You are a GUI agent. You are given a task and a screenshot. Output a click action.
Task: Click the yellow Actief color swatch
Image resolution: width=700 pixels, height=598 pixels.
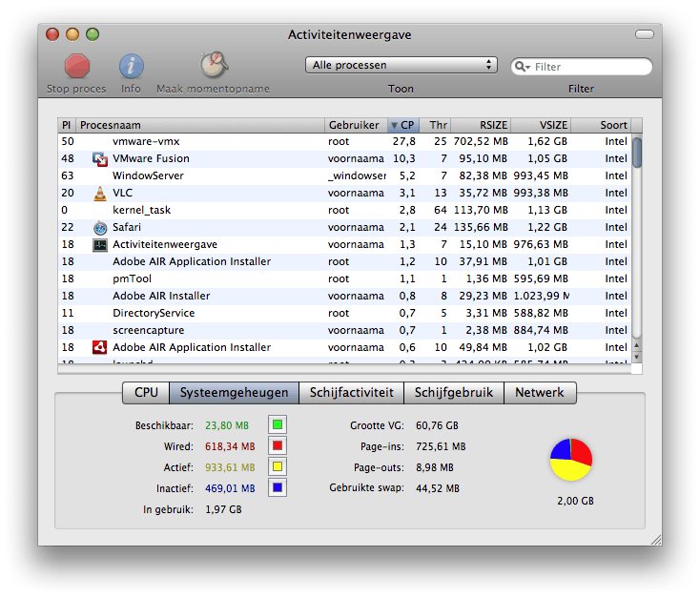coord(278,466)
